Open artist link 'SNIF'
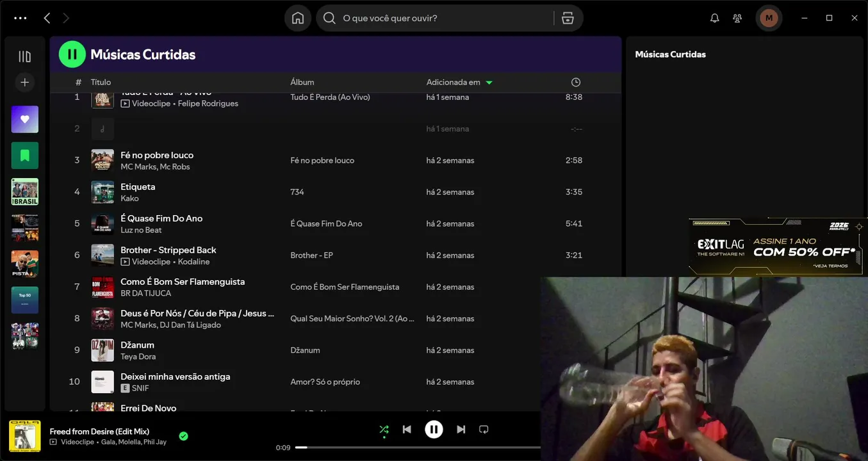The width and height of the screenshot is (868, 461). [140, 389]
